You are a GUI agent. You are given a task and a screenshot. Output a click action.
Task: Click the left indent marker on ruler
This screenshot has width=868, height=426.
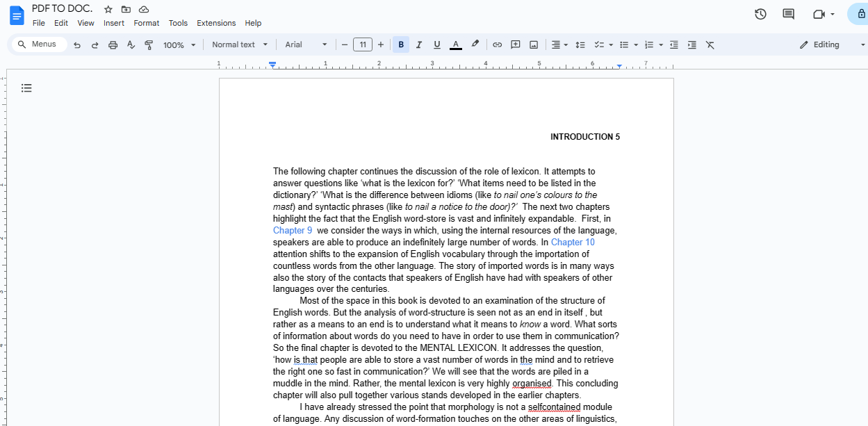pos(272,65)
